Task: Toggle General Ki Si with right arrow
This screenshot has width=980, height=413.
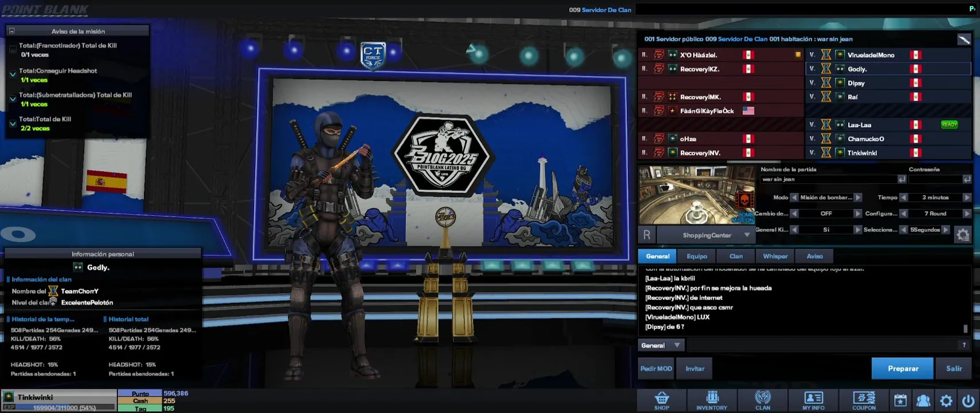Action: 858,229
